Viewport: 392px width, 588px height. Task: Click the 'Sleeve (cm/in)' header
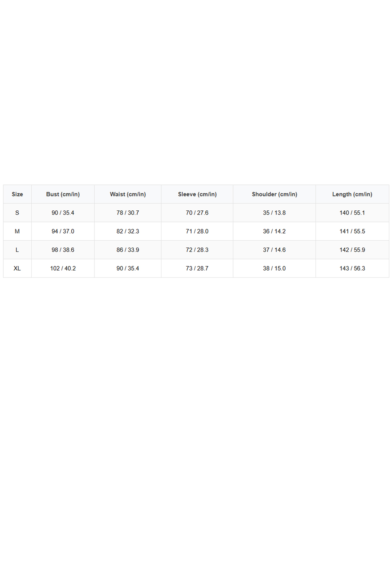pyautogui.click(x=197, y=194)
